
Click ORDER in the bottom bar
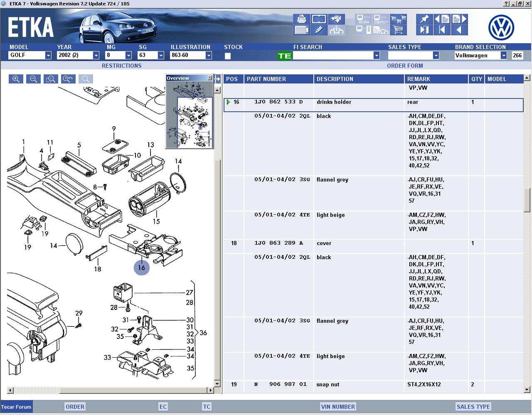75,407
